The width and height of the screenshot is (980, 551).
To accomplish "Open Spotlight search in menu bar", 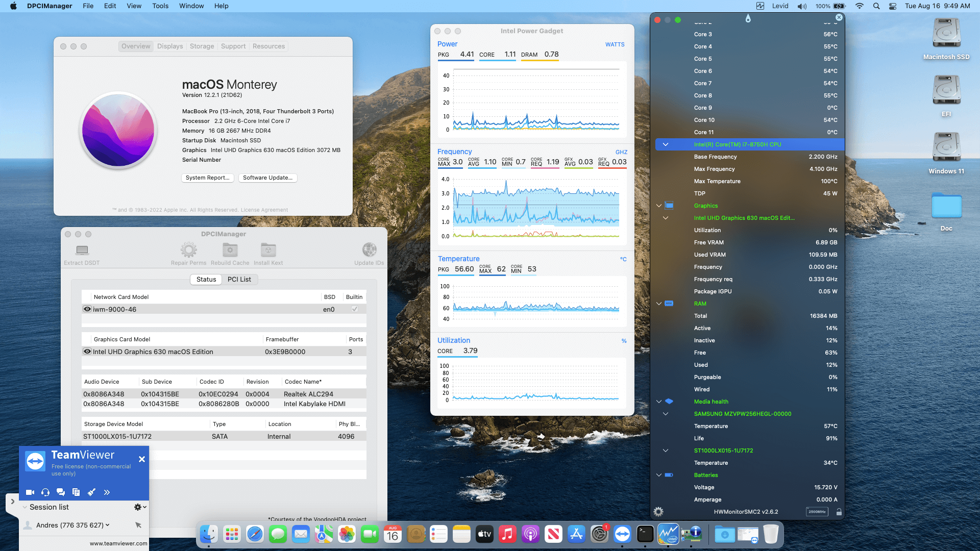I will (x=876, y=6).
